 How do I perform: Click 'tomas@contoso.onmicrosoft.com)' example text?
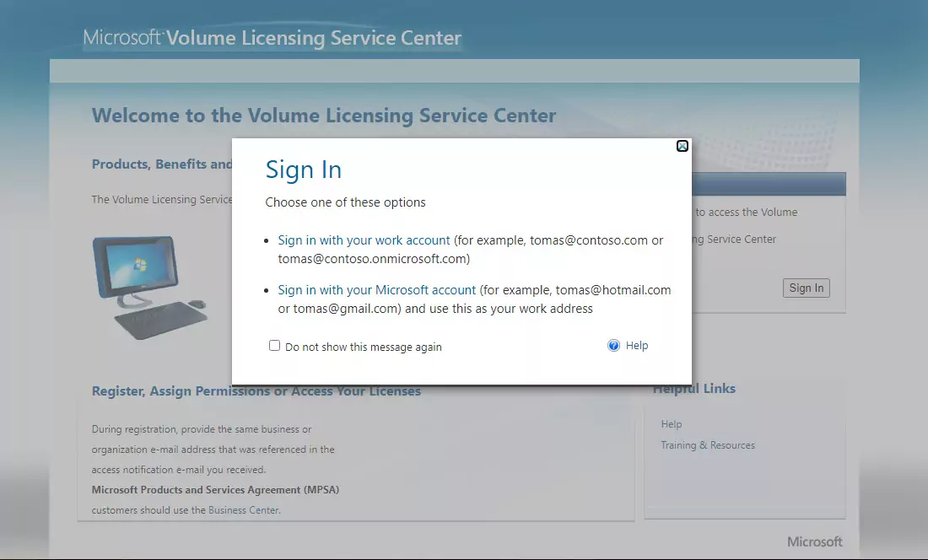coord(374,258)
